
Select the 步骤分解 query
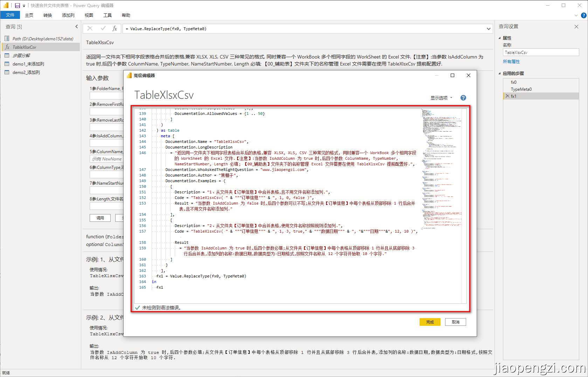point(41,55)
